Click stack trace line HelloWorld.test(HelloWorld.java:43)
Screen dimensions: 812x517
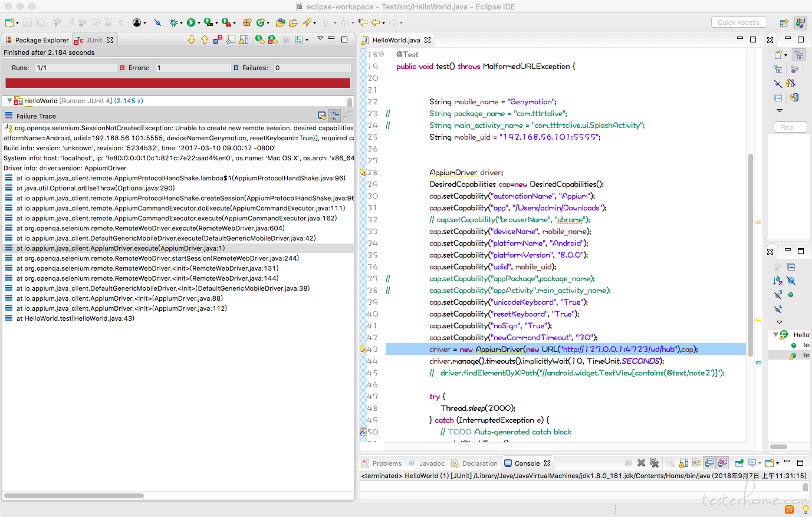(75, 318)
